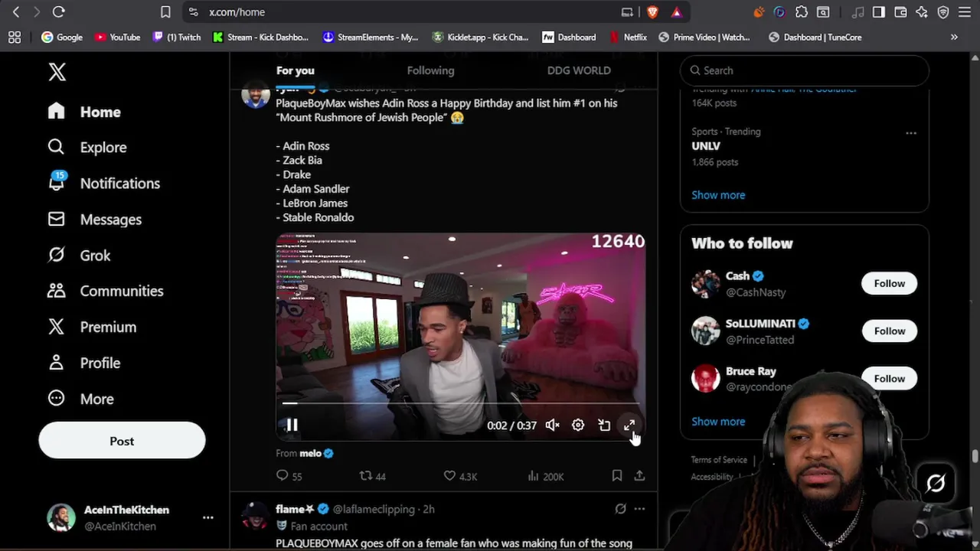
Task: Open flame @laflameclipping profile name
Action: (x=295, y=509)
